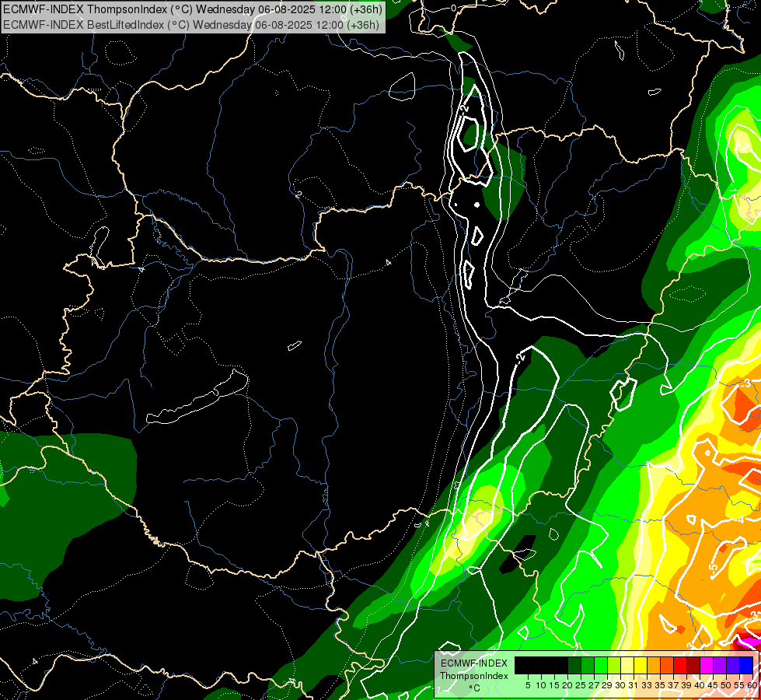Click legend scale value 40
Viewport: 761px width, 700px height.
pos(700,685)
